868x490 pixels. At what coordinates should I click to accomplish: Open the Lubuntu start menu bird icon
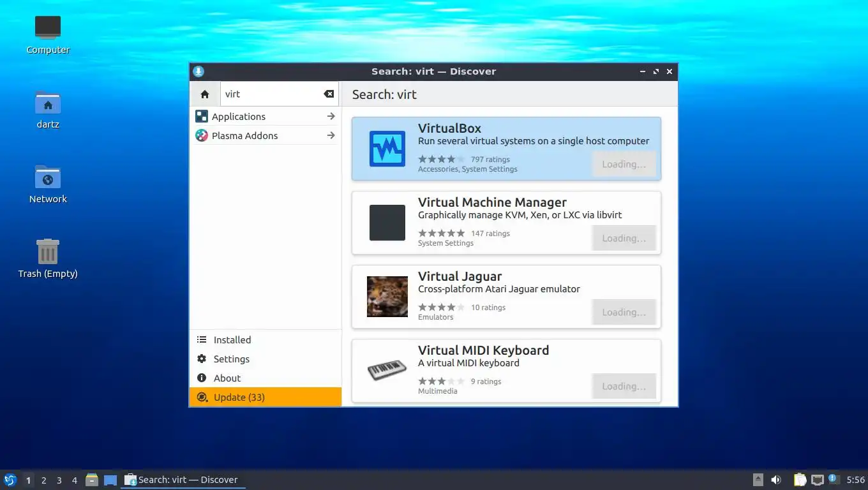[x=10, y=480]
